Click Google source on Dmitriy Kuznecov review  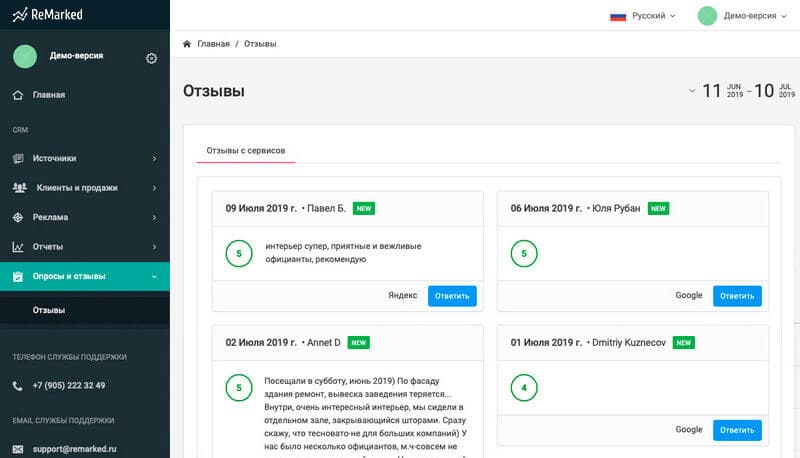pyautogui.click(x=689, y=429)
